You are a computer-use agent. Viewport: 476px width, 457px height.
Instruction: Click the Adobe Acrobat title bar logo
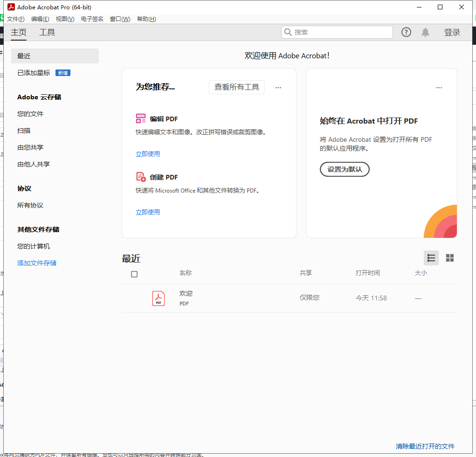(x=11, y=7)
